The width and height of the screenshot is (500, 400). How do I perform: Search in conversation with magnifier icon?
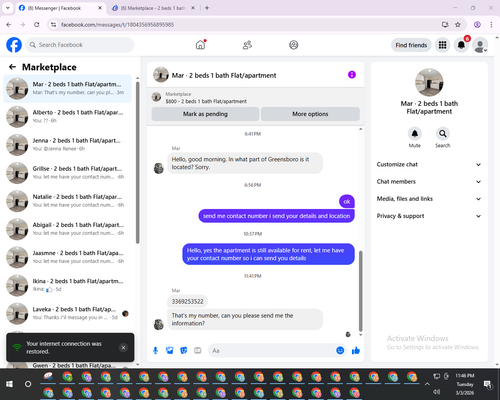(443, 134)
